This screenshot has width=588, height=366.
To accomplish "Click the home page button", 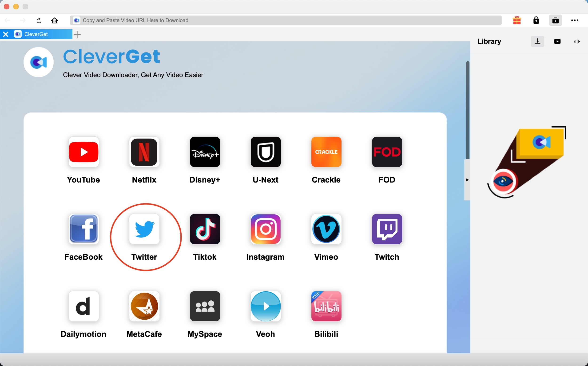I will pos(55,20).
